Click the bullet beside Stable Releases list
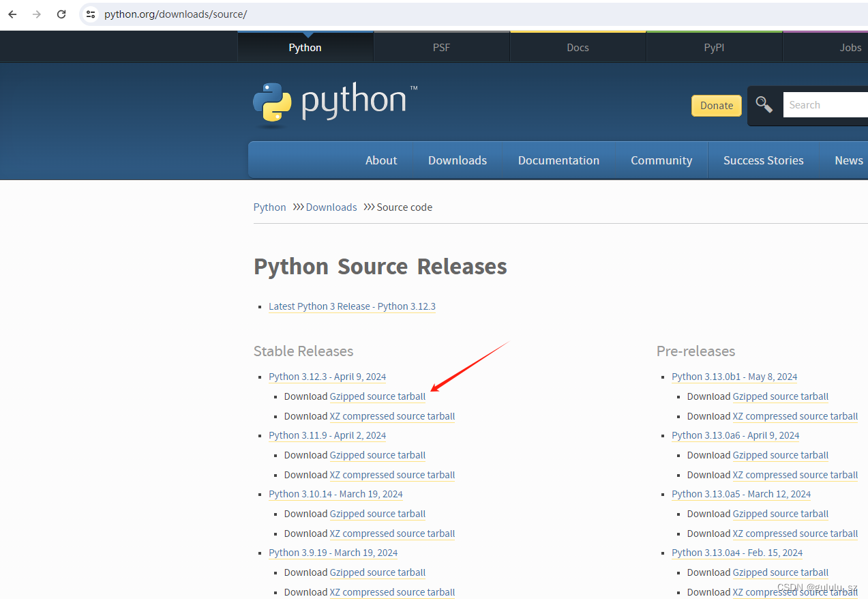 [259, 377]
